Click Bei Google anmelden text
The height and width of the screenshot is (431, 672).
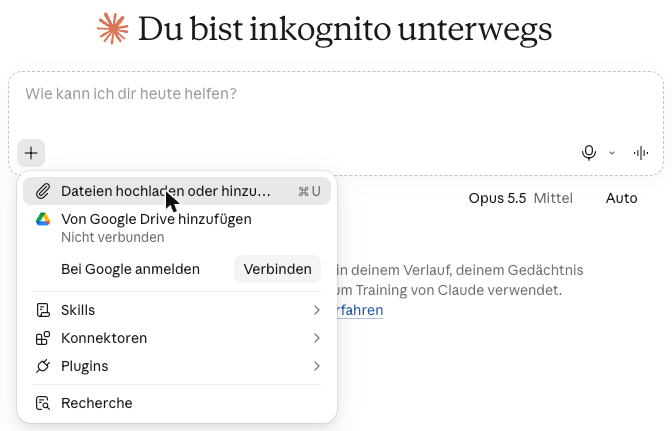[130, 269]
